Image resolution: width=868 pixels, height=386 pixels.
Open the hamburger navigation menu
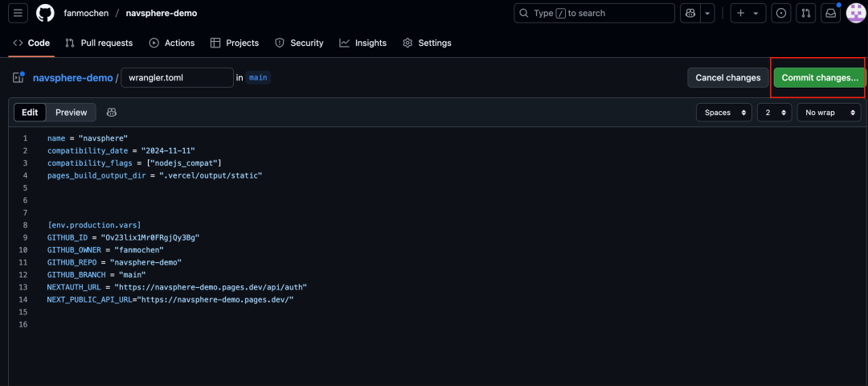pyautogui.click(x=19, y=13)
